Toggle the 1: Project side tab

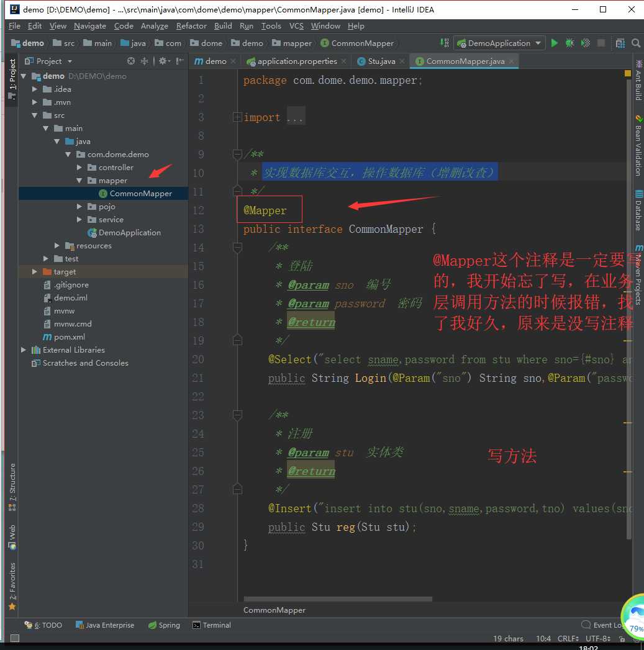point(12,78)
